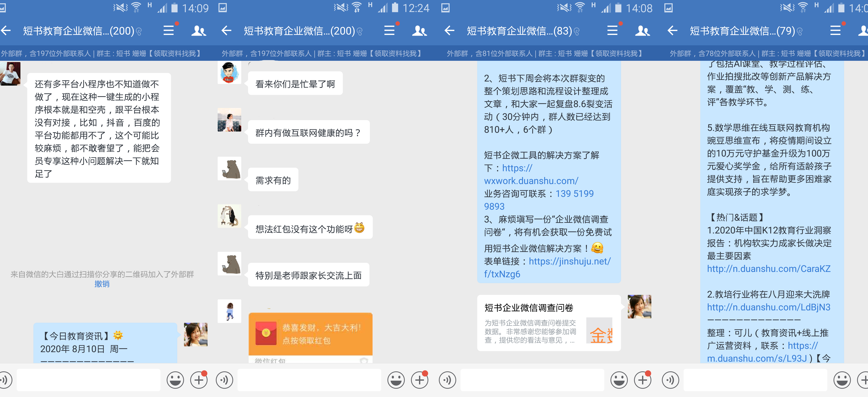Open the n.duanshu.com/CaraKZ link

point(769,269)
